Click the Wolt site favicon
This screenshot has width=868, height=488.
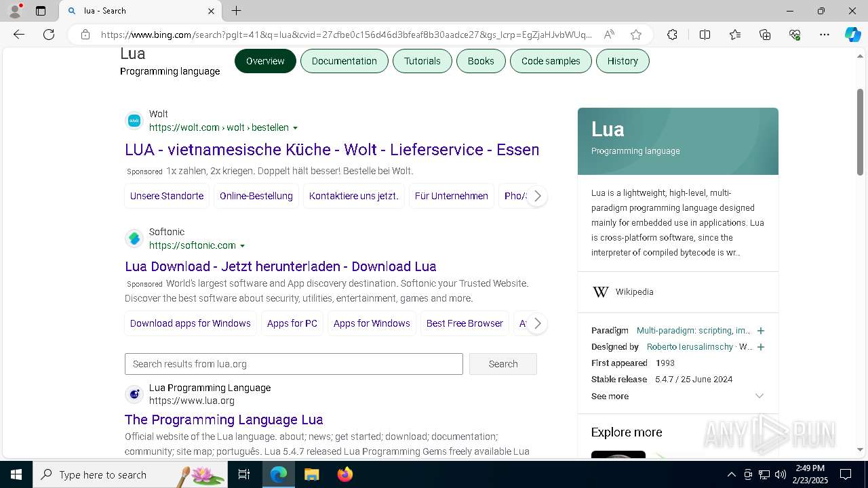[134, 121]
